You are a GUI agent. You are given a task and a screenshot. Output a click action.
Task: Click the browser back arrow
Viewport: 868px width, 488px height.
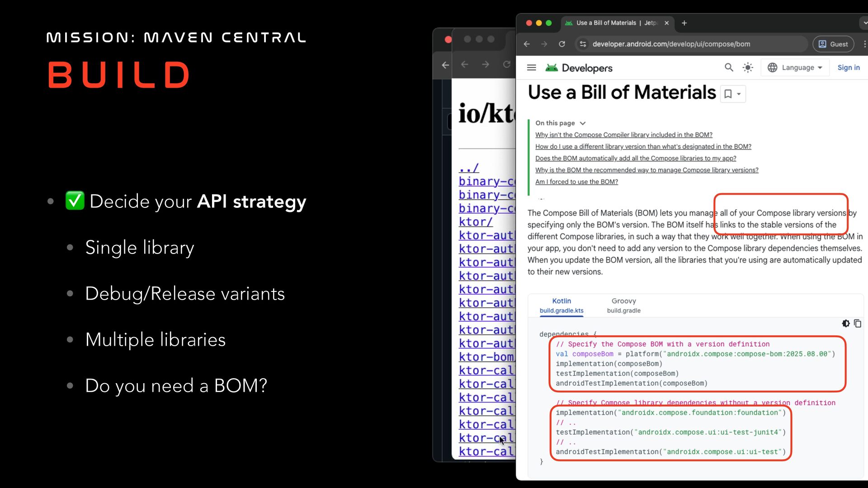(x=527, y=44)
